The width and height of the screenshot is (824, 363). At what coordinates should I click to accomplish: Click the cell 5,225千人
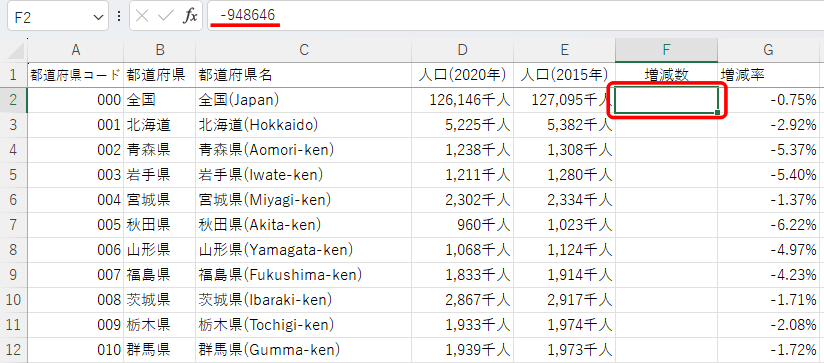pyautogui.click(x=462, y=125)
